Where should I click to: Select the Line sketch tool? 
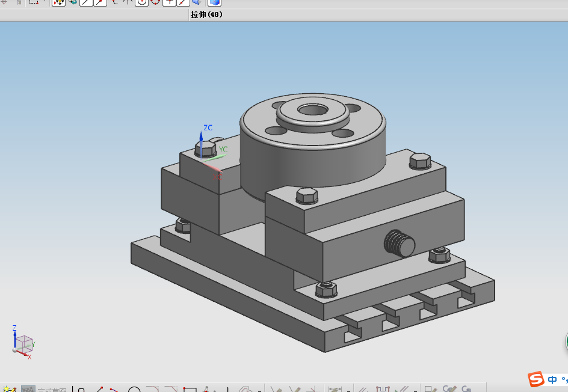coord(100,389)
